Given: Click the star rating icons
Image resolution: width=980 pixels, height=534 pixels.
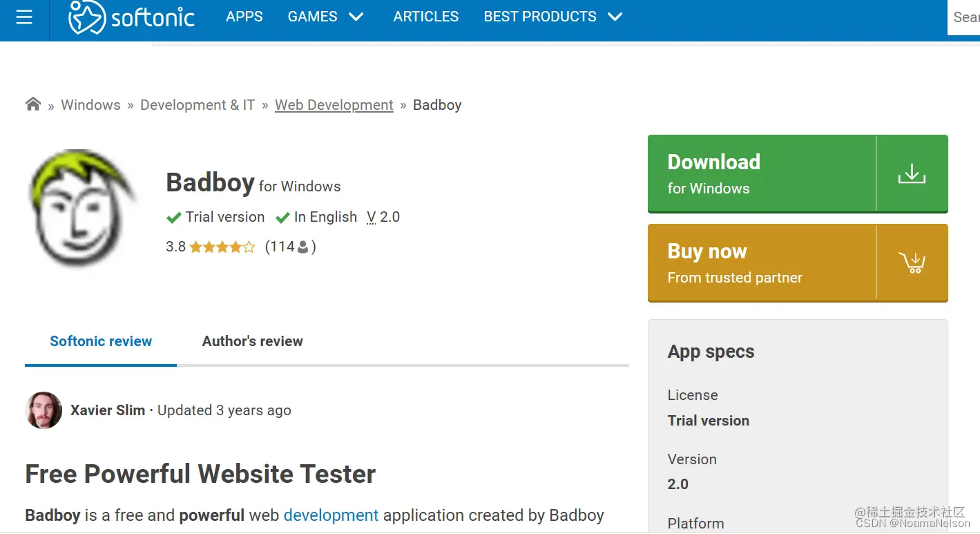Looking at the screenshot, I should (x=222, y=247).
